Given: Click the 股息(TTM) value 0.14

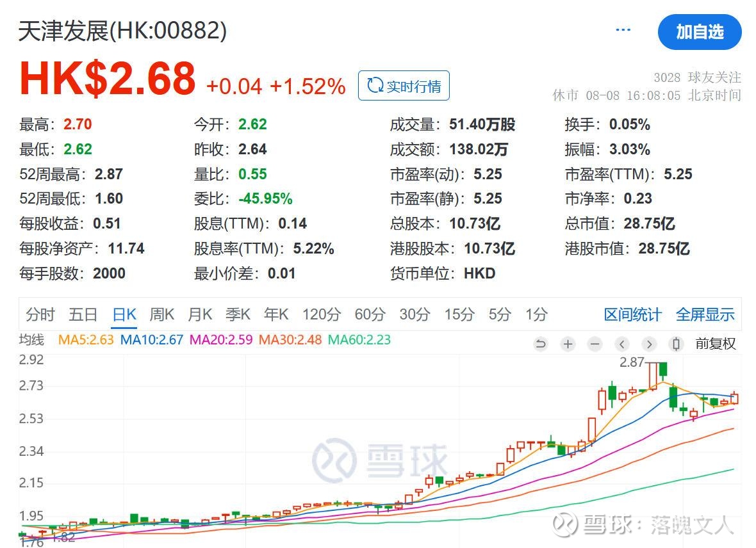Looking at the screenshot, I should point(292,223).
